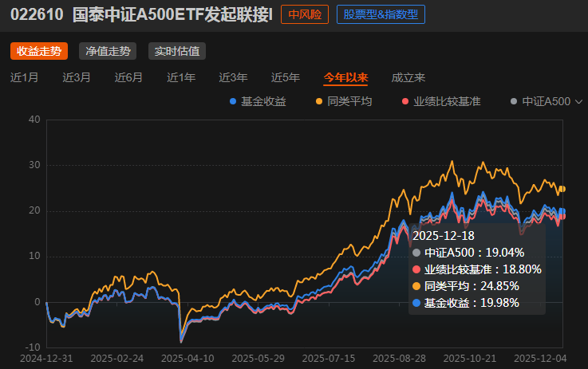Click the gray 中证A500 legend dot
Screen dimensions: 588x369
click(x=514, y=101)
